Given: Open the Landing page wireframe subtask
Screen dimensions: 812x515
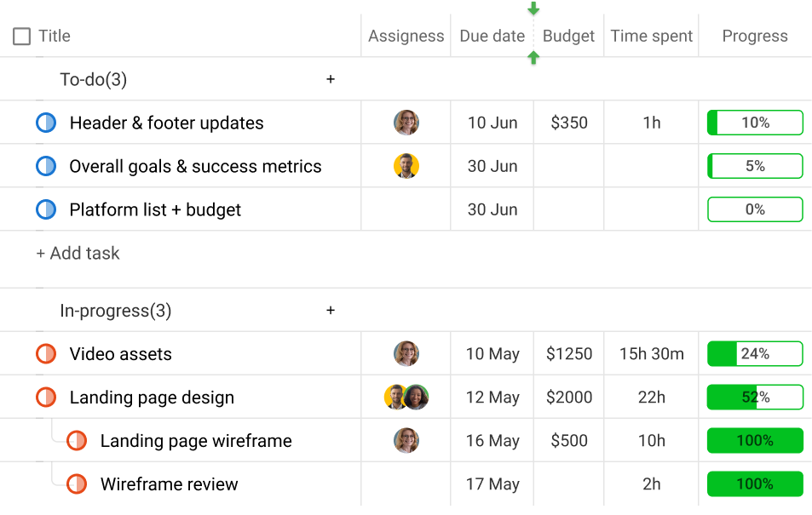Looking at the screenshot, I should [196, 440].
